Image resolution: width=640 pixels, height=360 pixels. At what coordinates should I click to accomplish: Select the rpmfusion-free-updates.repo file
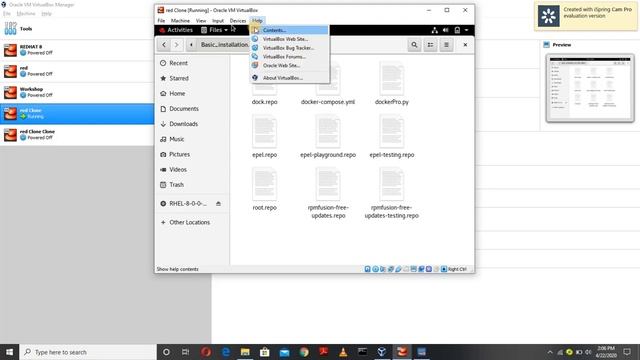click(x=328, y=193)
